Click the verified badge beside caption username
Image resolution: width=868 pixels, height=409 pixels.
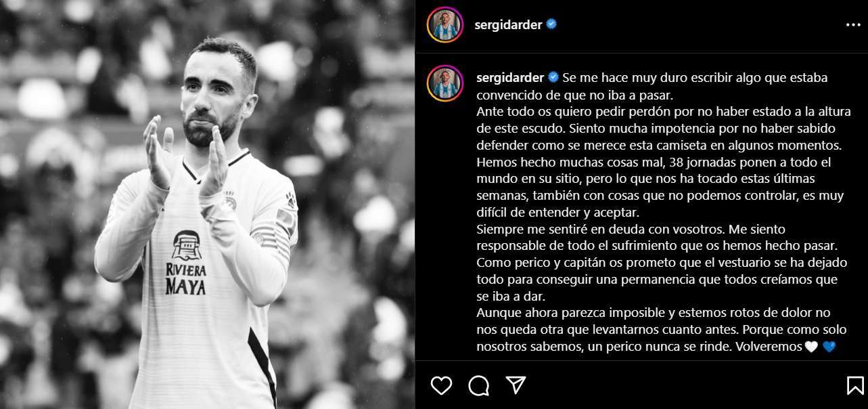point(553,77)
